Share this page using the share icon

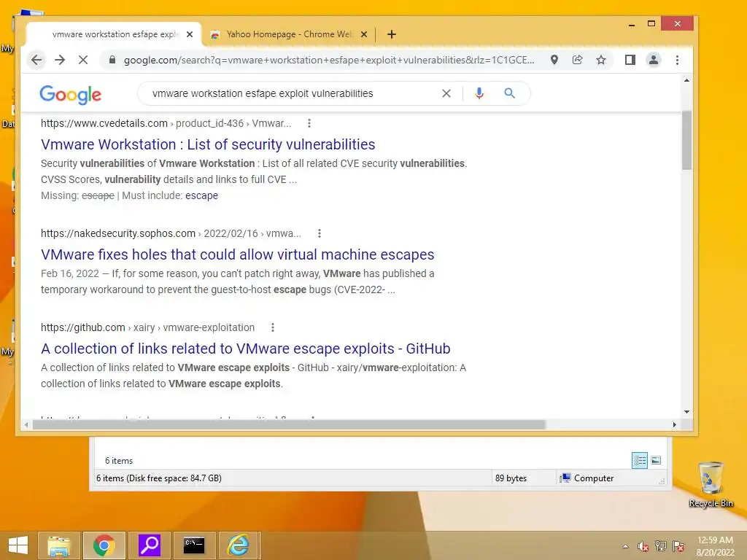[578, 60]
